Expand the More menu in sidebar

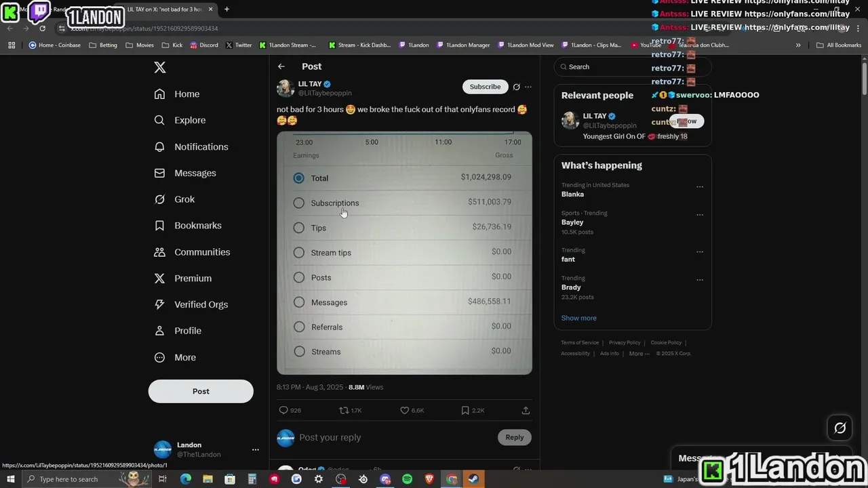(175, 357)
